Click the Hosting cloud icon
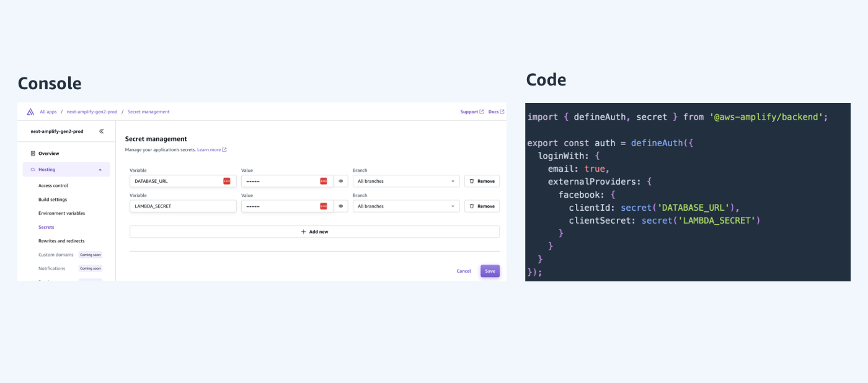 click(x=33, y=169)
